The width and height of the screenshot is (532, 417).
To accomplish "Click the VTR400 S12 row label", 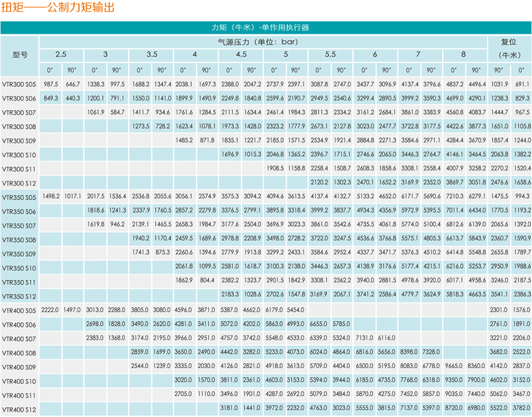I will coord(20,408).
